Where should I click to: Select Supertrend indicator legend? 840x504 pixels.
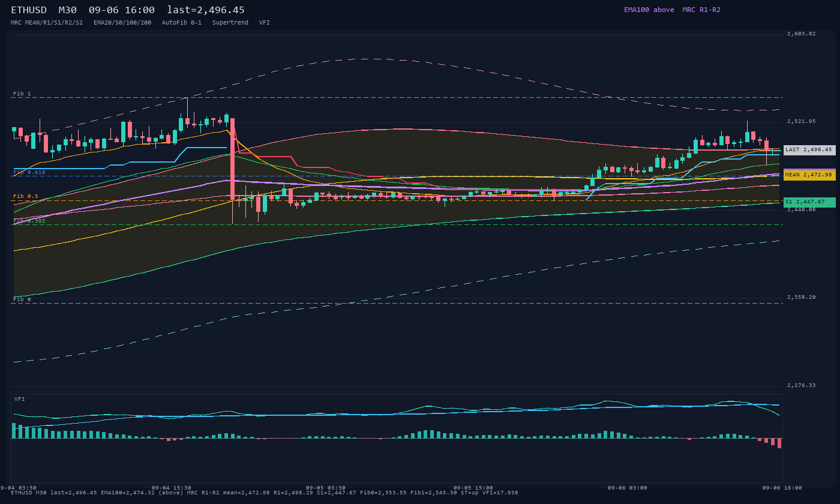click(x=230, y=23)
